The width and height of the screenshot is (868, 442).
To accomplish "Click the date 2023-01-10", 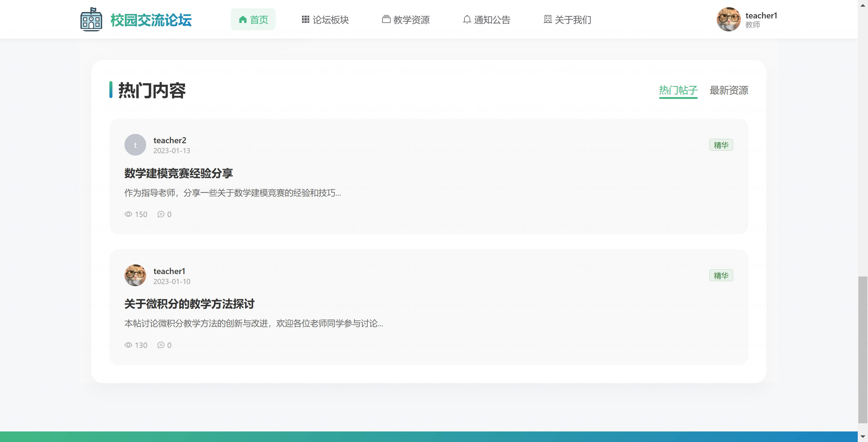I will point(172,282).
